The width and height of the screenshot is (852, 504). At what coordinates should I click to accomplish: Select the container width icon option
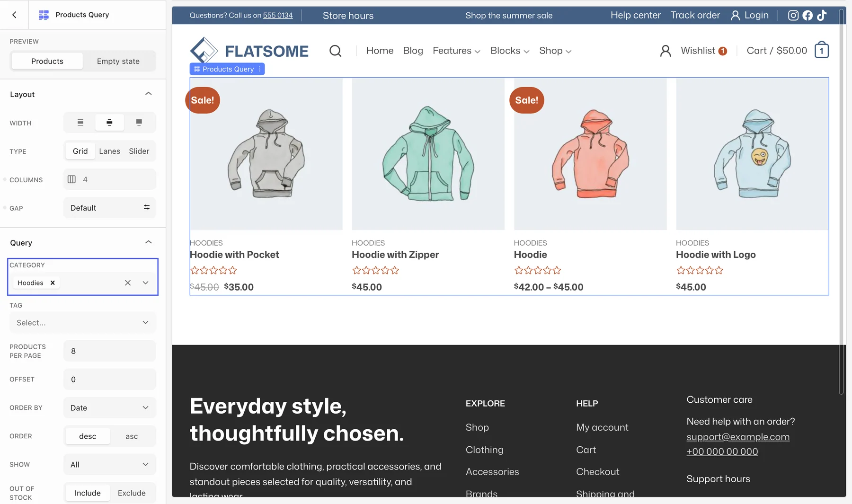coord(109,123)
